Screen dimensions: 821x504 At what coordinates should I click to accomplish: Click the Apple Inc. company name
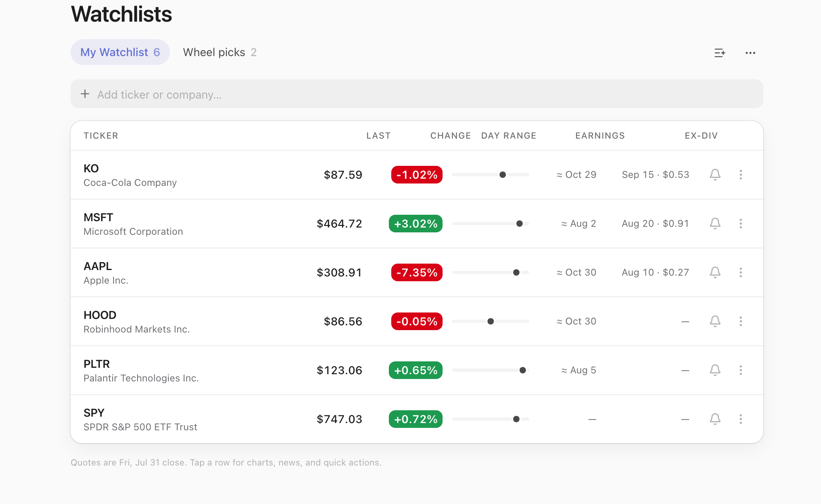pos(106,280)
